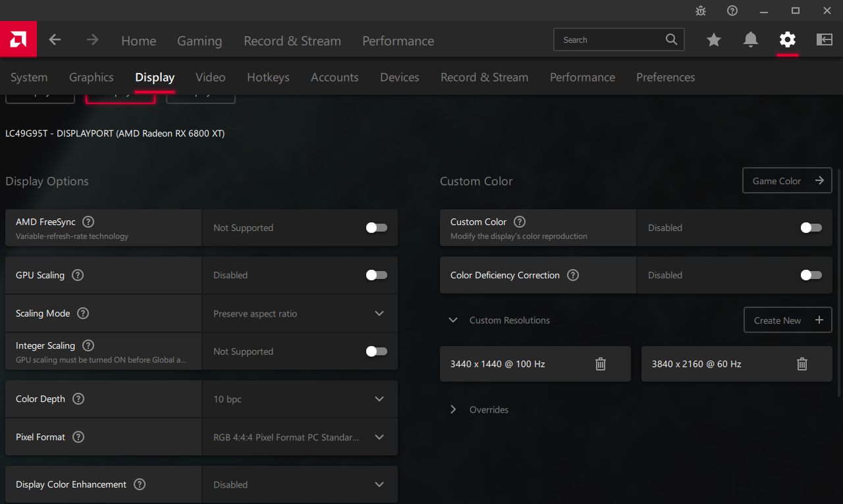Click the LC49G95T - DISPLAYPORT label

coord(115,134)
